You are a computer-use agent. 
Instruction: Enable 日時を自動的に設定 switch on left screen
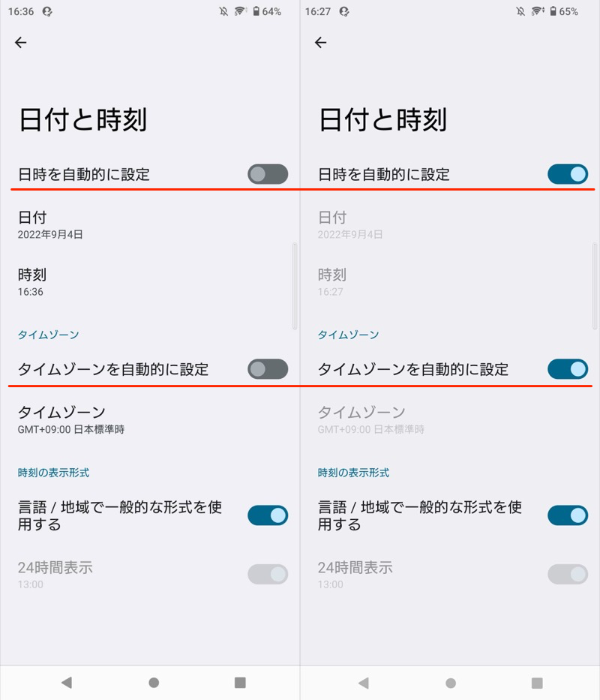pyautogui.click(x=268, y=175)
